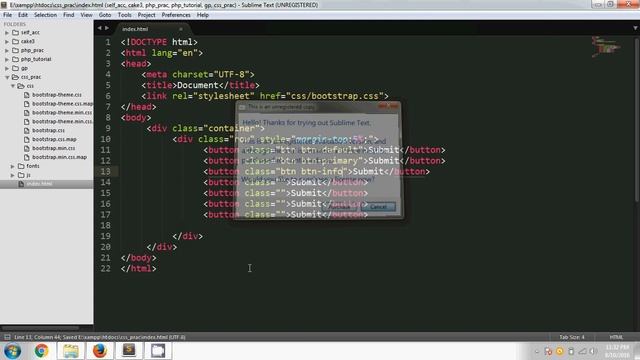
Task: Click line number 22 in gutter
Action: click(105, 269)
